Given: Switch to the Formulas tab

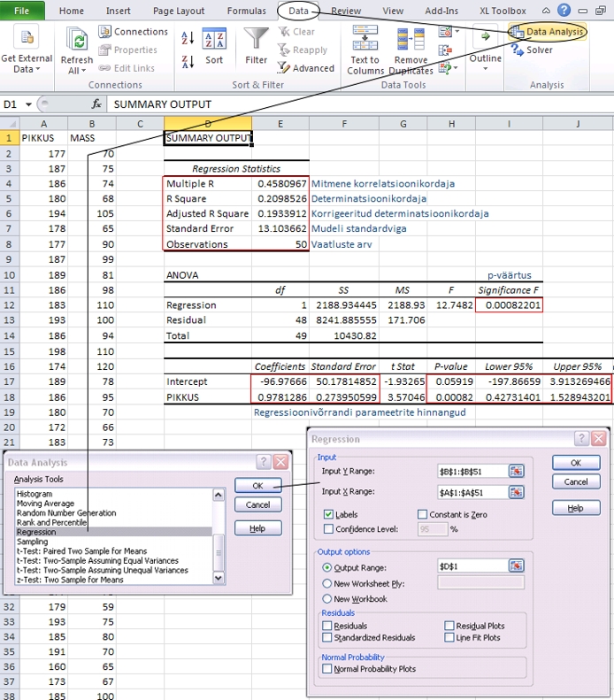Looking at the screenshot, I should point(246,11).
